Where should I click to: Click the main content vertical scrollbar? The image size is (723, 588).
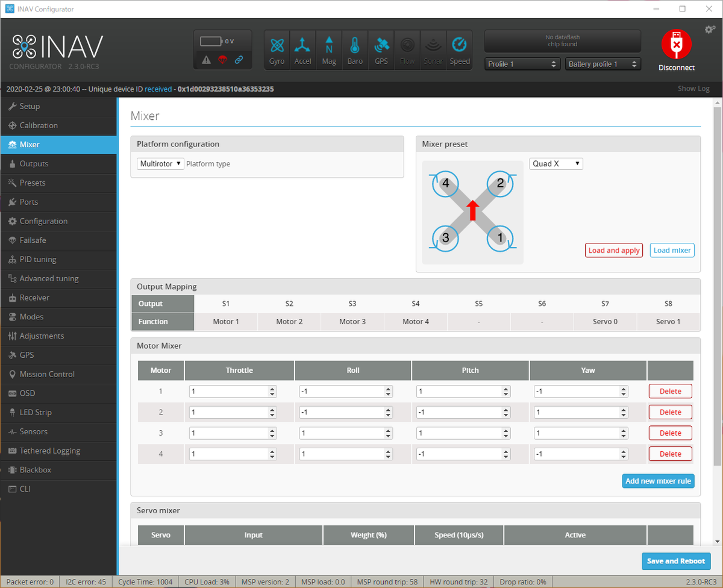[x=717, y=286]
